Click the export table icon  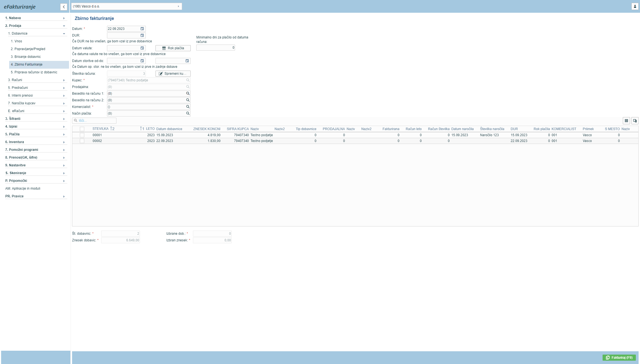[635, 121]
